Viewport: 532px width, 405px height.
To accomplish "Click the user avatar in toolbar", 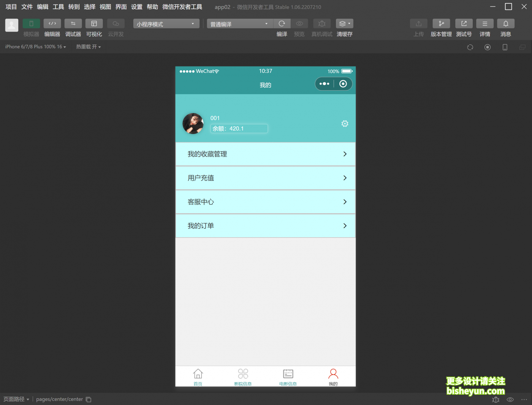I will (x=11, y=25).
